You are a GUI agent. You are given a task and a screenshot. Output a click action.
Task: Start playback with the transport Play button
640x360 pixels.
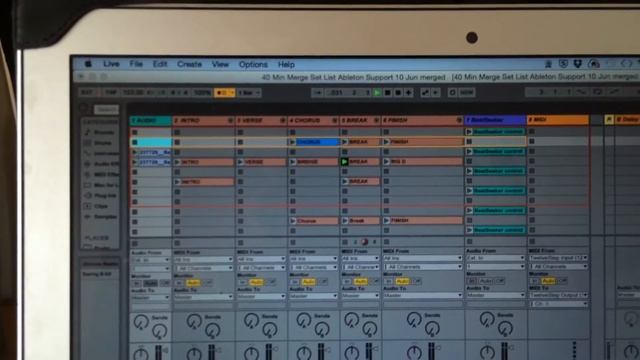tap(378, 93)
